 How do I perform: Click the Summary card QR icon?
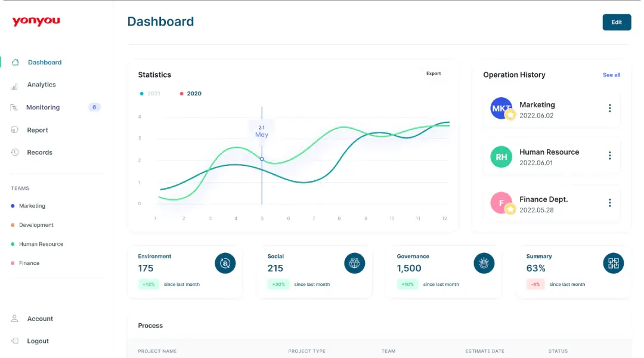coord(613,263)
